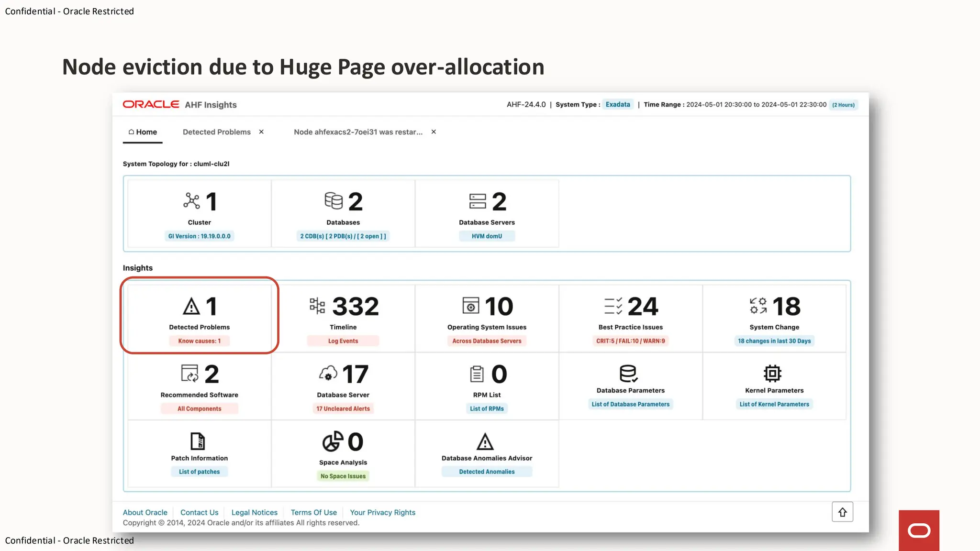Click the Know causes: 1 badge
This screenshot has height=551, width=980.
click(199, 341)
